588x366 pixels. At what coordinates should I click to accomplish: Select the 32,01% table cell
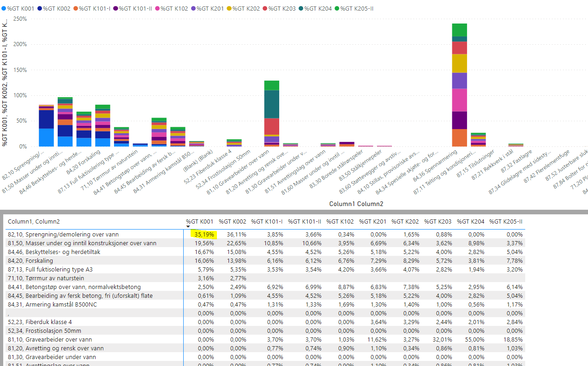pyautogui.click(x=442, y=339)
